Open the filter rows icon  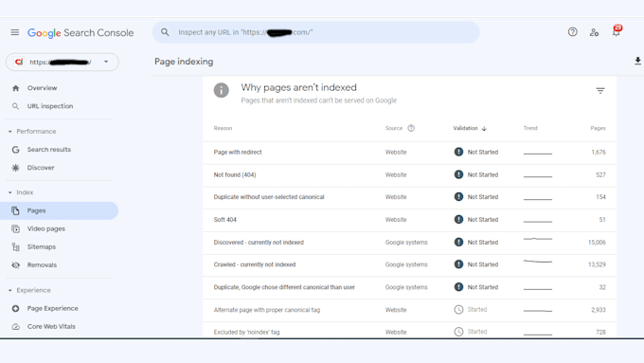600,90
